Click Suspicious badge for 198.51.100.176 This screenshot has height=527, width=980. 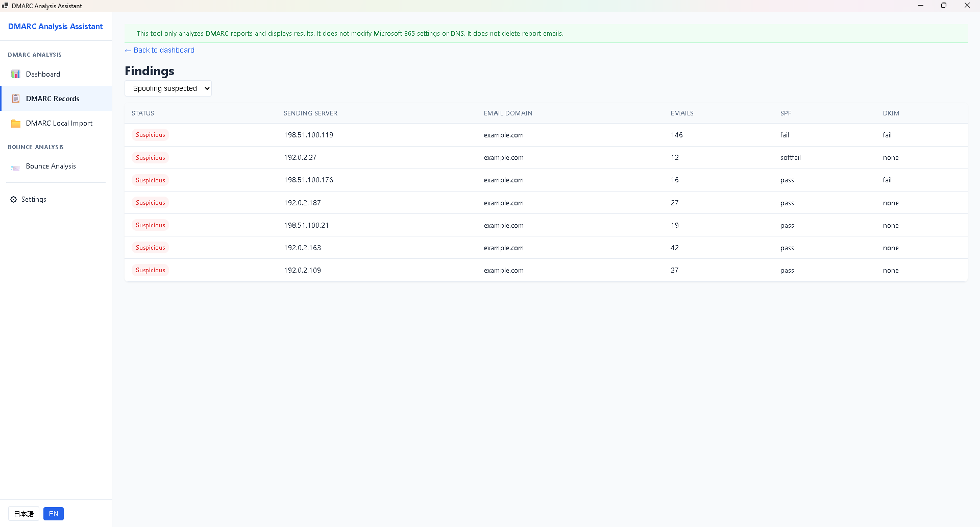pos(151,180)
